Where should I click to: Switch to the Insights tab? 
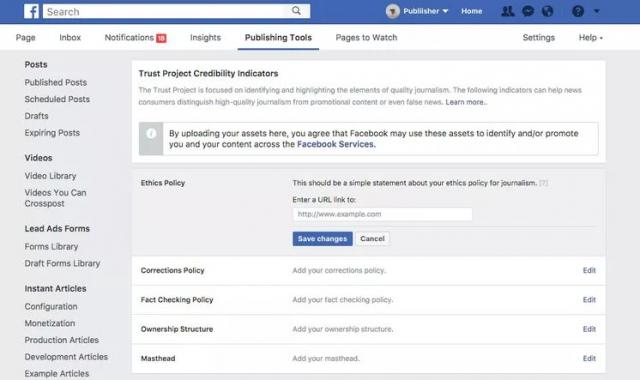(x=205, y=38)
